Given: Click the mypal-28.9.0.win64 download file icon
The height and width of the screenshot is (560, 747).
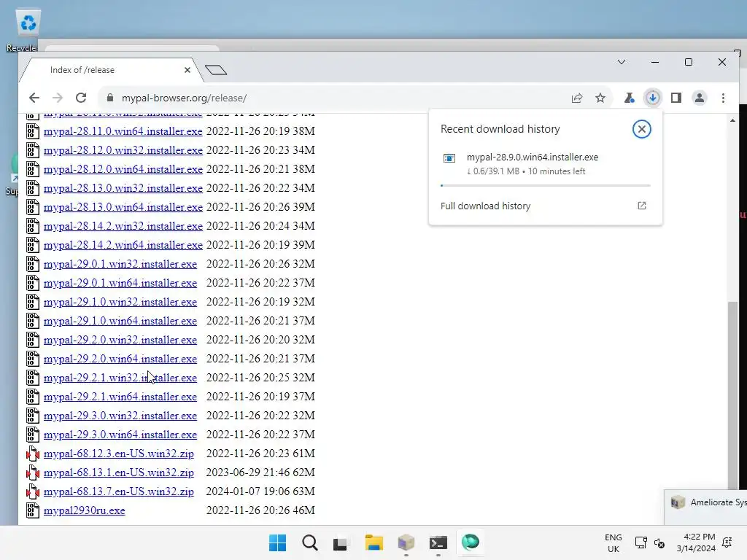Looking at the screenshot, I should [449, 158].
